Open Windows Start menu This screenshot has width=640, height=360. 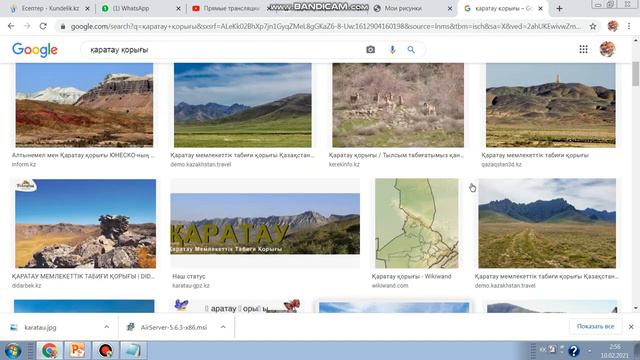pos(13,351)
